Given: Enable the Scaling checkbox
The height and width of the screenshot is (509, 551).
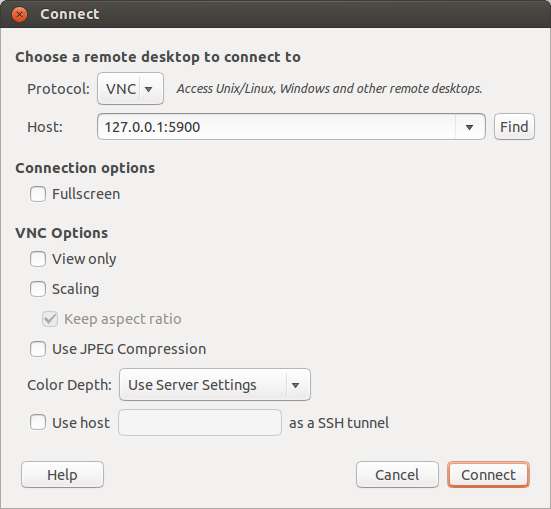Looking at the screenshot, I should pyautogui.click(x=38, y=289).
